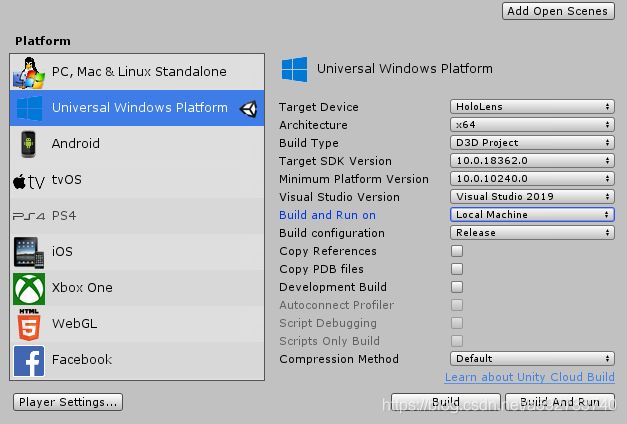Pick the tvOS platform entry

(x=137, y=180)
